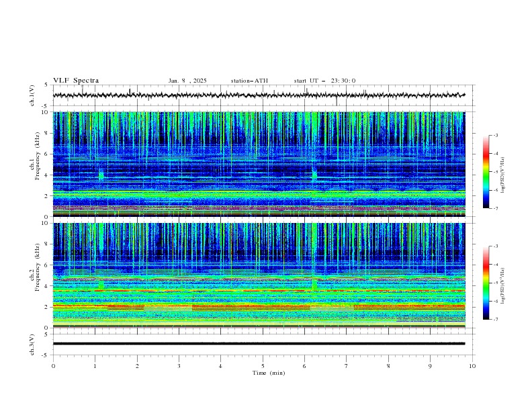Click the time axis tick label "4"
This screenshot has width=532, height=411.
pos(220,366)
